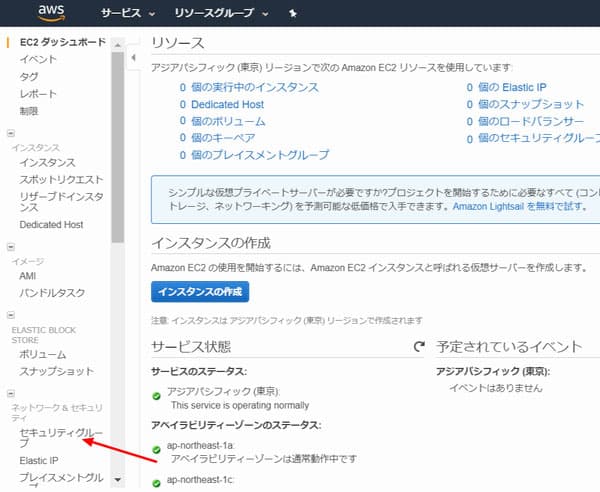This screenshot has width=600, height=492.
Task: Open レポート in the sidebar
Action: click(38, 94)
